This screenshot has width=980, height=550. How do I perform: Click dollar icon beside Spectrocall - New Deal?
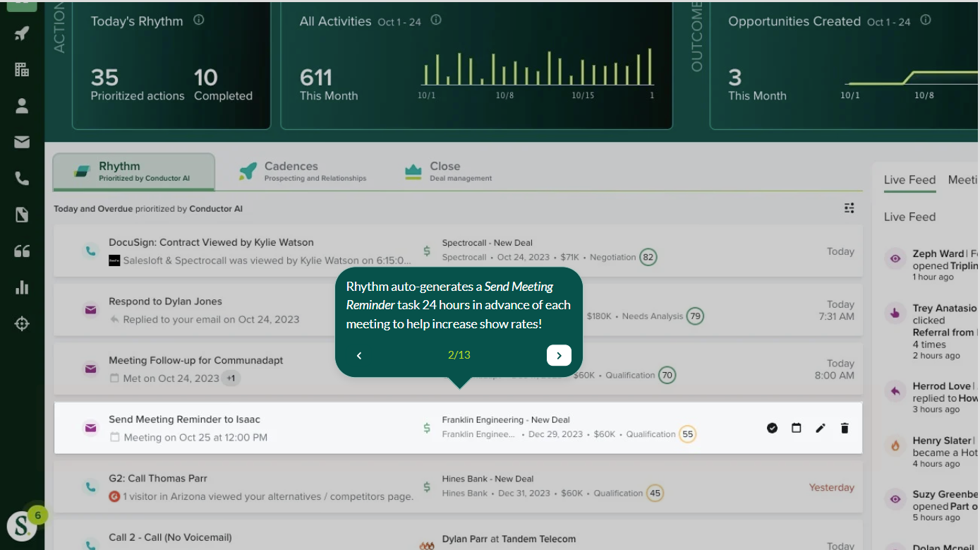pyautogui.click(x=427, y=251)
